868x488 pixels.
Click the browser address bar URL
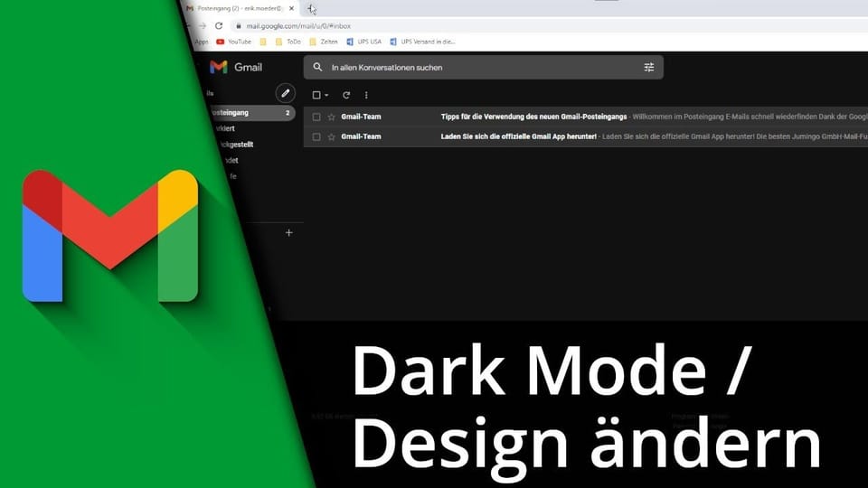pos(298,26)
